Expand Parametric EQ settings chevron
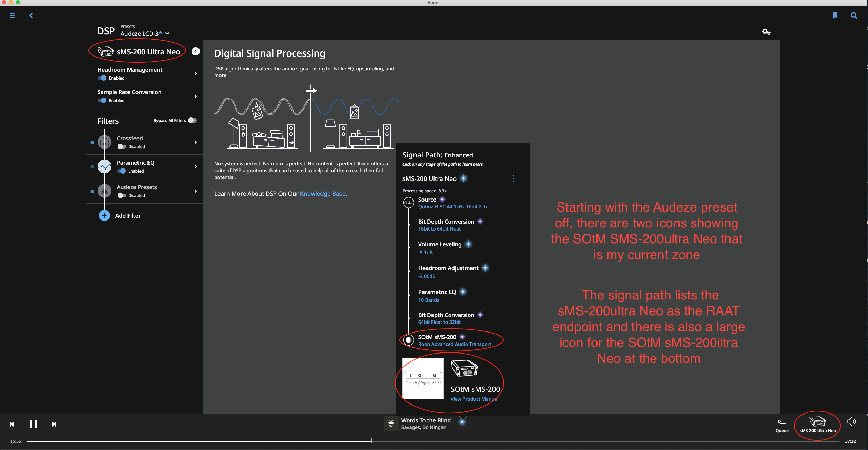The image size is (868, 450). click(x=196, y=166)
